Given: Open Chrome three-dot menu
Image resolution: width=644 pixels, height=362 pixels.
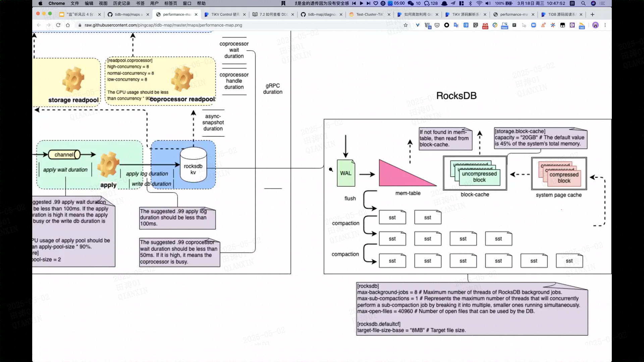Looking at the screenshot, I should 605,25.
